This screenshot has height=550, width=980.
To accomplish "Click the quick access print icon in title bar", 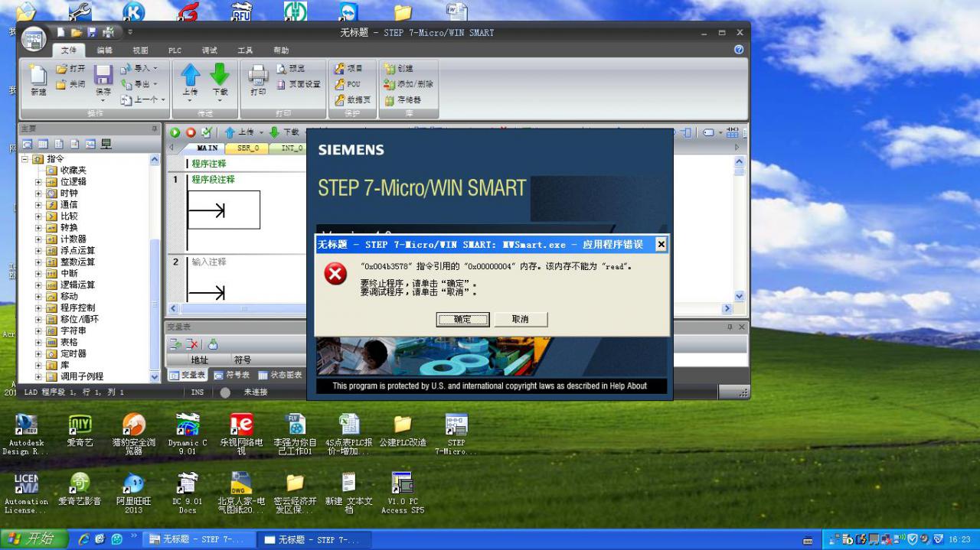I will [108, 32].
